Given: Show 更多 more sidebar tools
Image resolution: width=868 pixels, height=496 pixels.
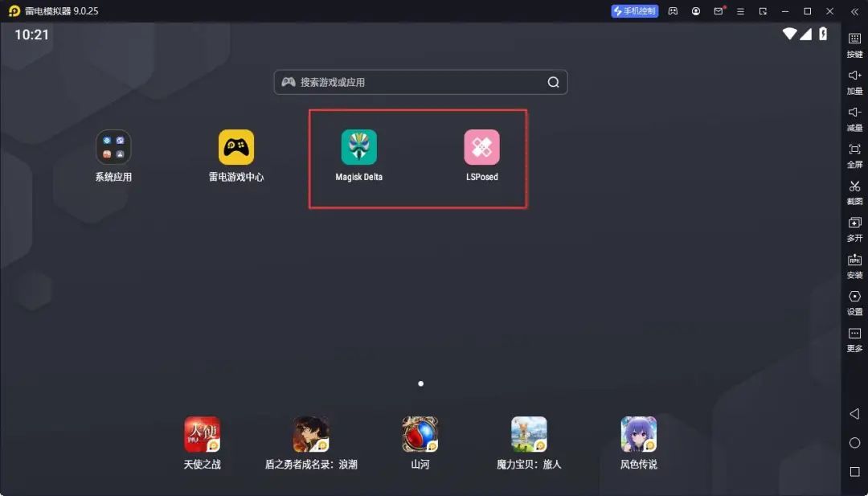Looking at the screenshot, I should [854, 339].
